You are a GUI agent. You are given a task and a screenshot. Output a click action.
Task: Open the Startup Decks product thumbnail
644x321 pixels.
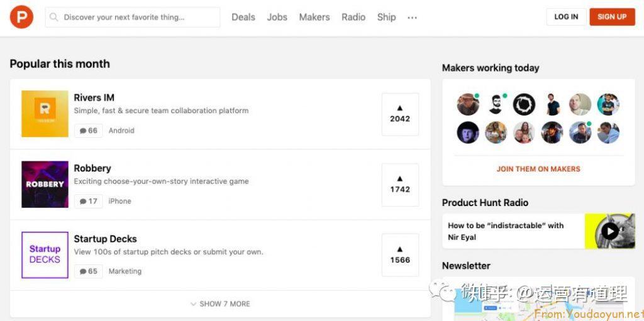coord(45,255)
